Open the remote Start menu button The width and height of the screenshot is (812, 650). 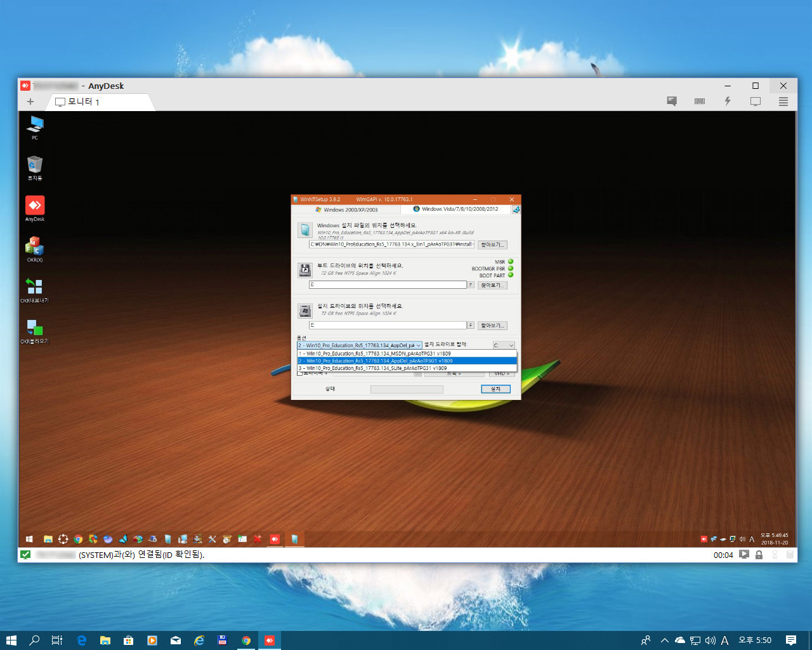(29, 539)
